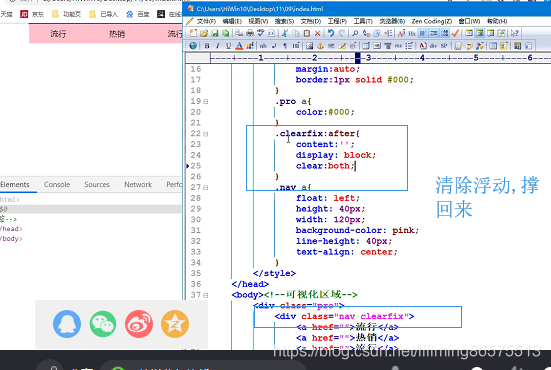This screenshot has height=370, width=551.
Task: Switch to the Network tab in DevTools
Action: (138, 184)
